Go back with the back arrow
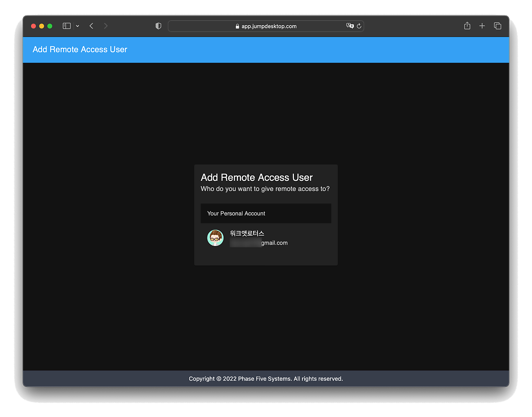 [x=91, y=26]
